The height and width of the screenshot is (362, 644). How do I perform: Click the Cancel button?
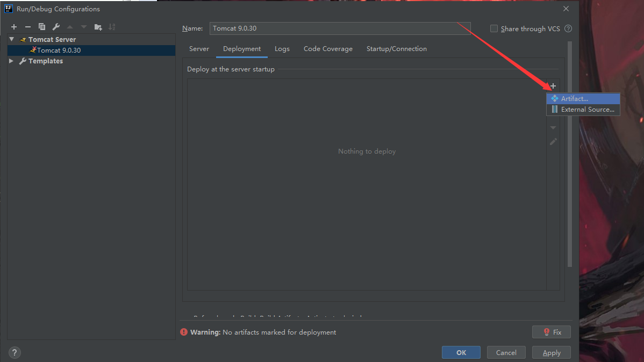pos(506,352)
